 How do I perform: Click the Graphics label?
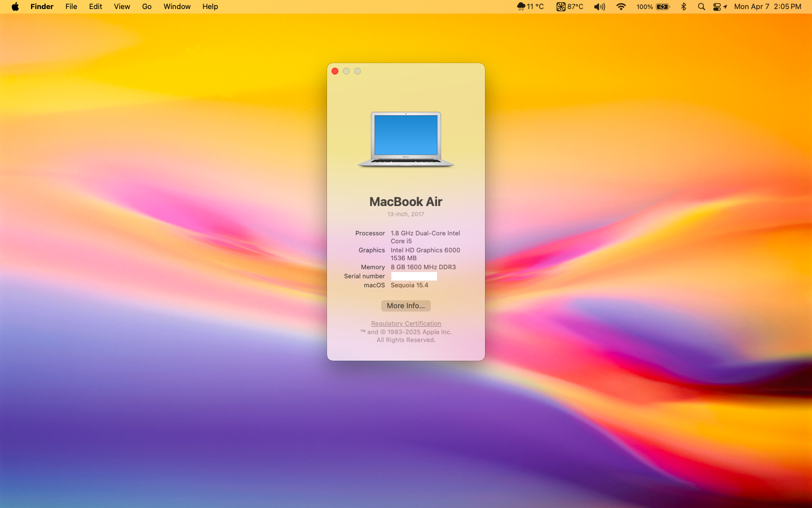point(372,250)
